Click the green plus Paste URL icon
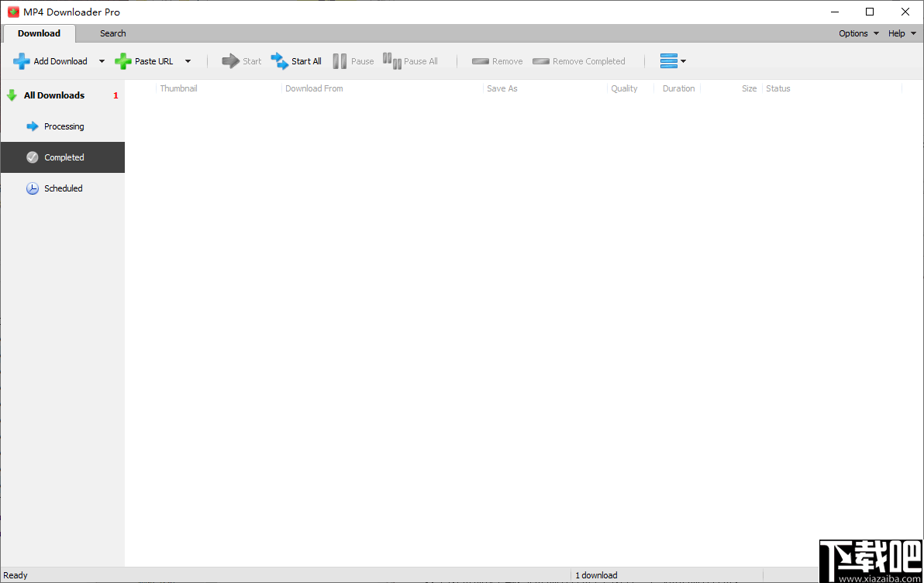924x583 pixels. 123,61
